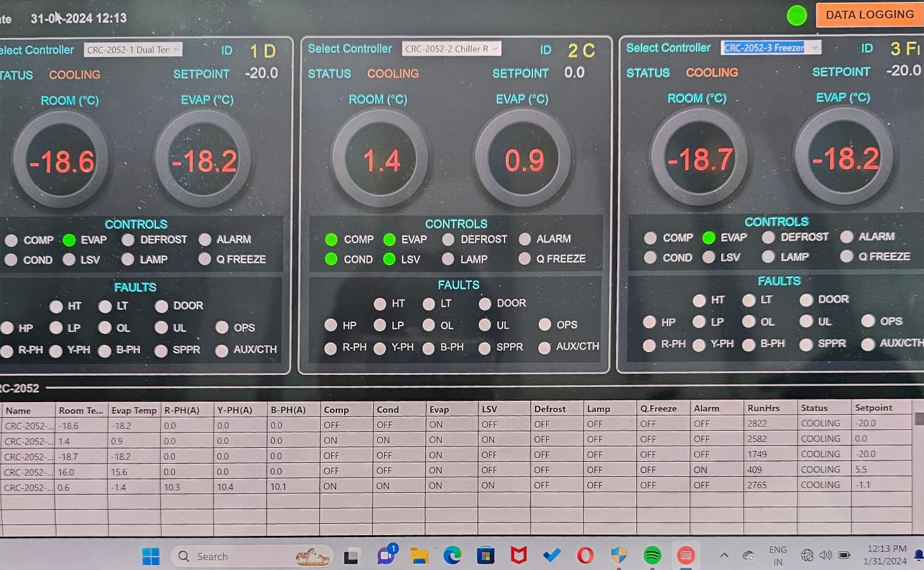Click the DATA LOGGING button
Image resolution: width=924 pixels, height=570 pixels.
pyautogui.click(x=869, y=15)
